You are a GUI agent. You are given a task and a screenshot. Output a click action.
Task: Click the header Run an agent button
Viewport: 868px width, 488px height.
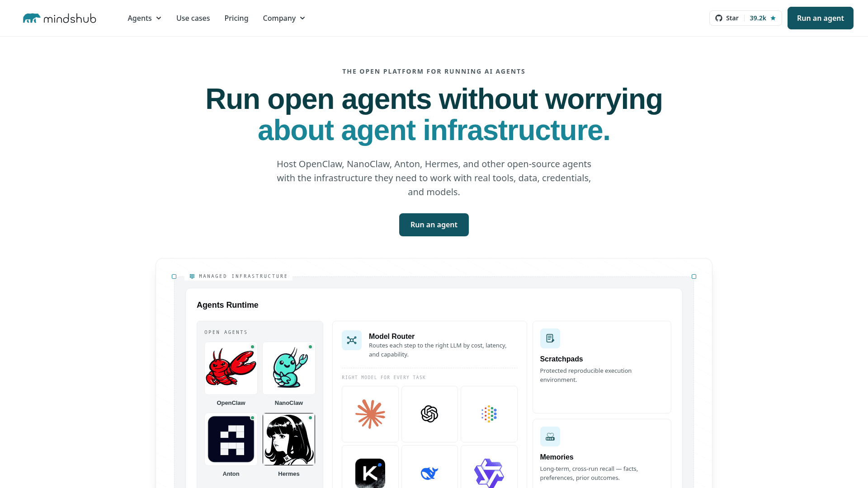click(820, 18)
